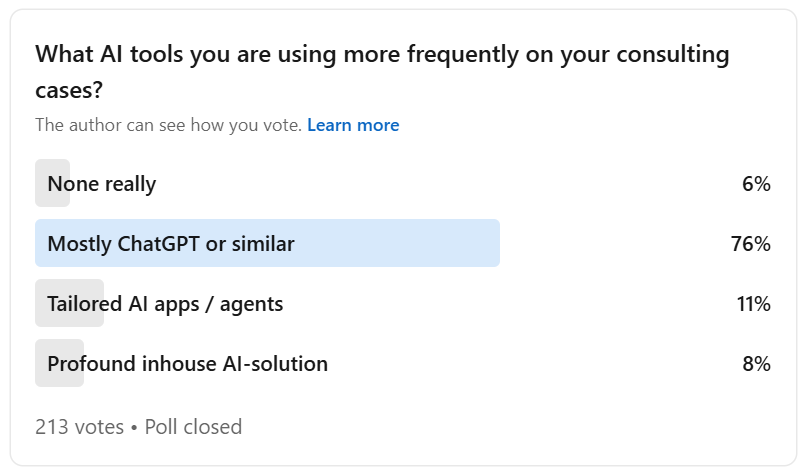Click the word cases? in the heading

click(69, 90)
